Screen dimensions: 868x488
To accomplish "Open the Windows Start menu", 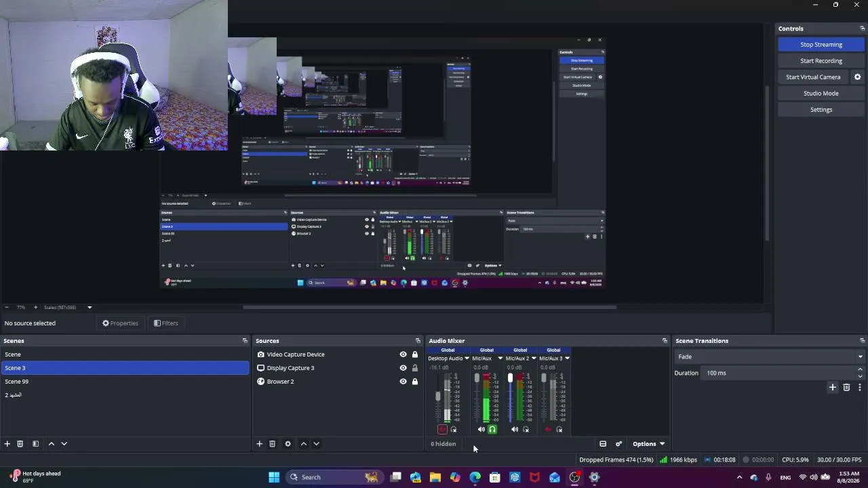I will point(274,477).
